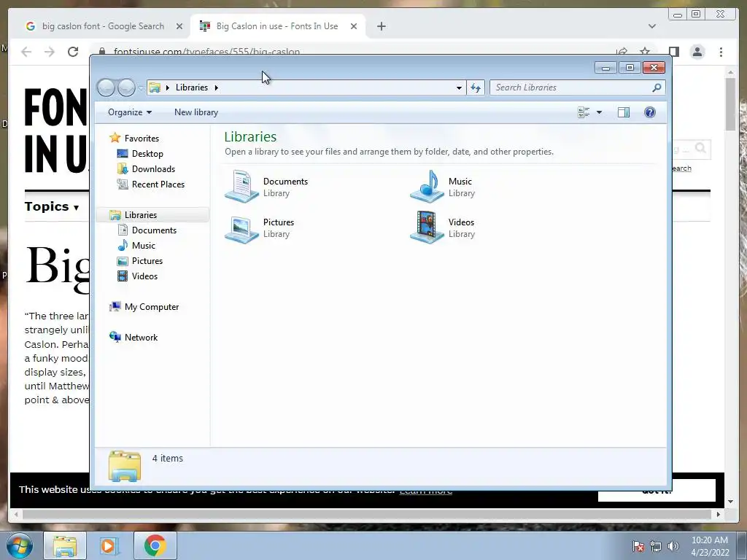
Task: Open Chrome tab search dropdown chevron
Action: pyautogui.click(x=652, y=26)
